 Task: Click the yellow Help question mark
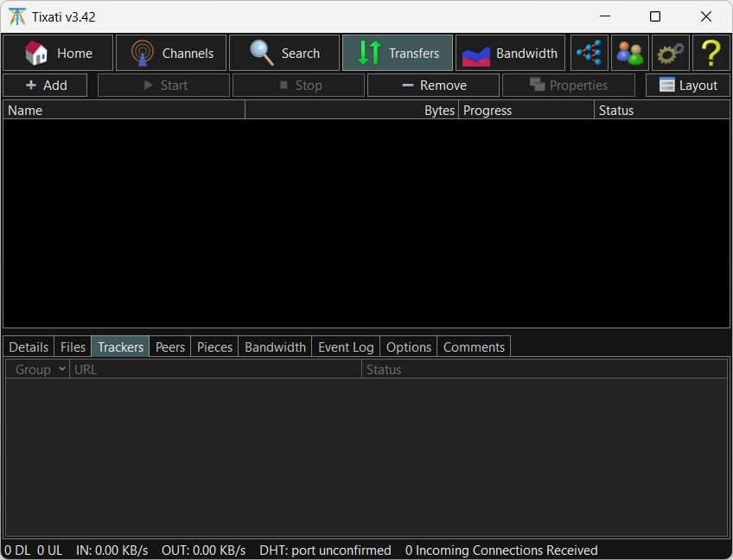[x=711, y=53]
